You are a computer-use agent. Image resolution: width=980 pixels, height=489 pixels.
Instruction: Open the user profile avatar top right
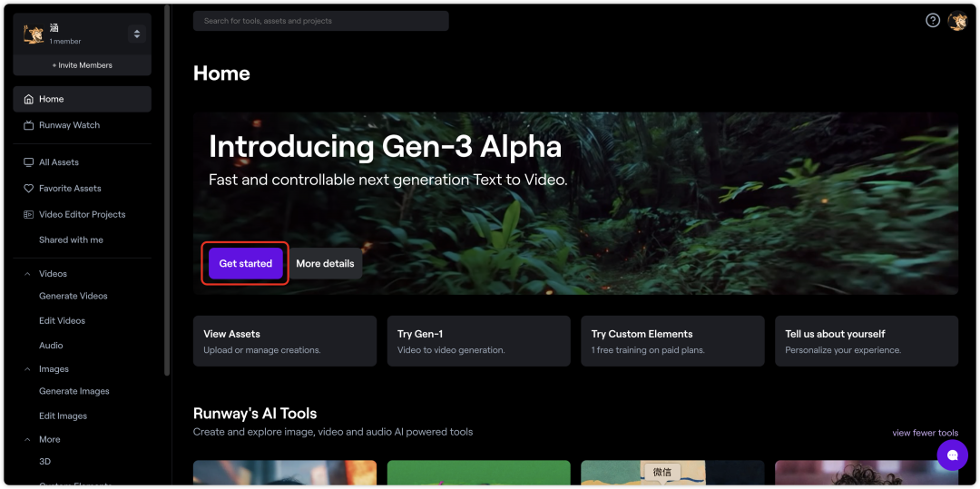(957, 21)
